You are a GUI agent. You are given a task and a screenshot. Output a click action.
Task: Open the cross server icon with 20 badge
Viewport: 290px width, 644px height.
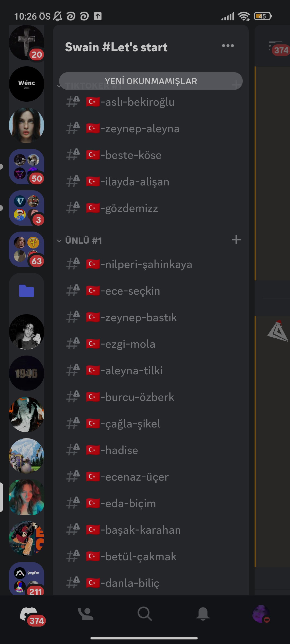point(27,43)
